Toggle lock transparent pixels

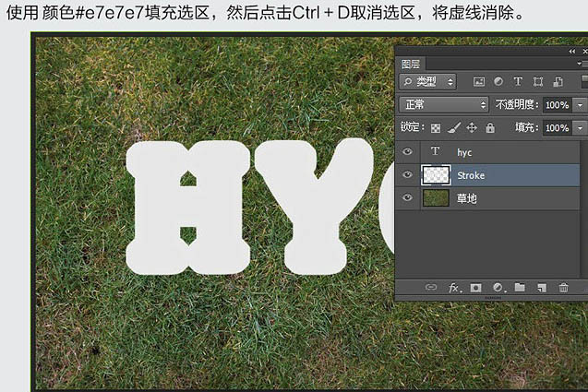pyautogui.click(x=436, y=128)
